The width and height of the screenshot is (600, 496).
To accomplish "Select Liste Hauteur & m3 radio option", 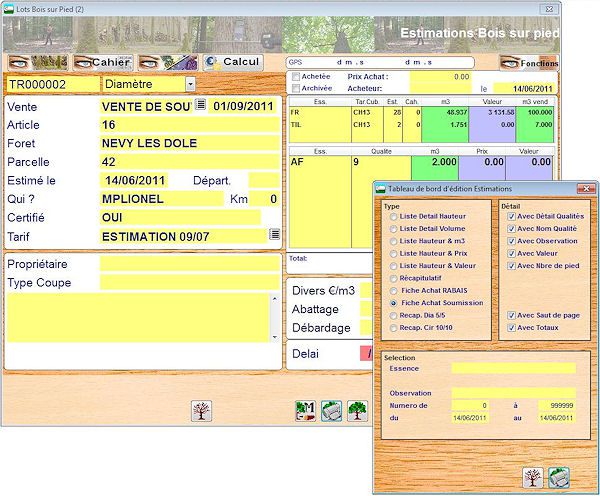I will 393,241.
